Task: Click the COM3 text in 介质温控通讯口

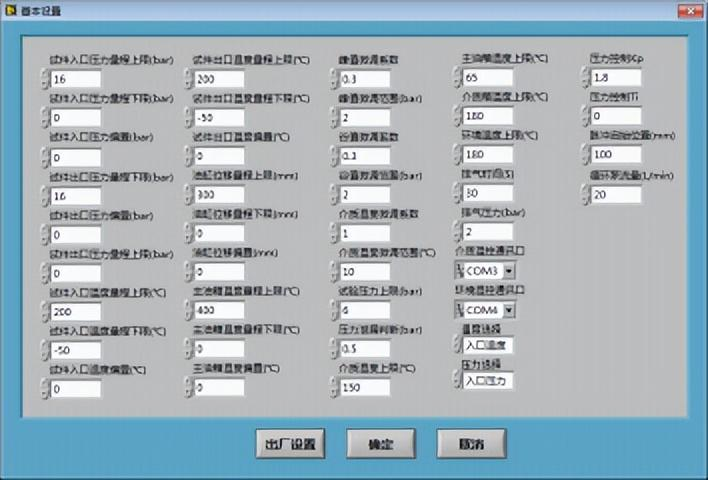Action: [x=482, y=271]
